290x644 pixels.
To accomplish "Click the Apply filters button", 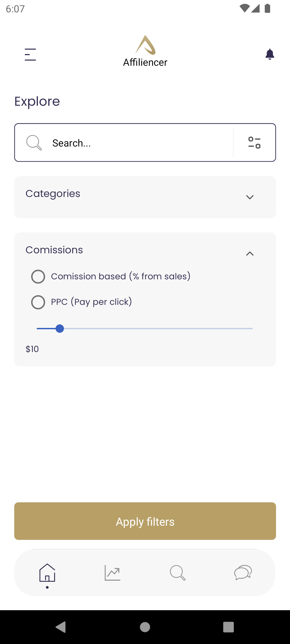I will pyautogui.click(x=145, y=521).
